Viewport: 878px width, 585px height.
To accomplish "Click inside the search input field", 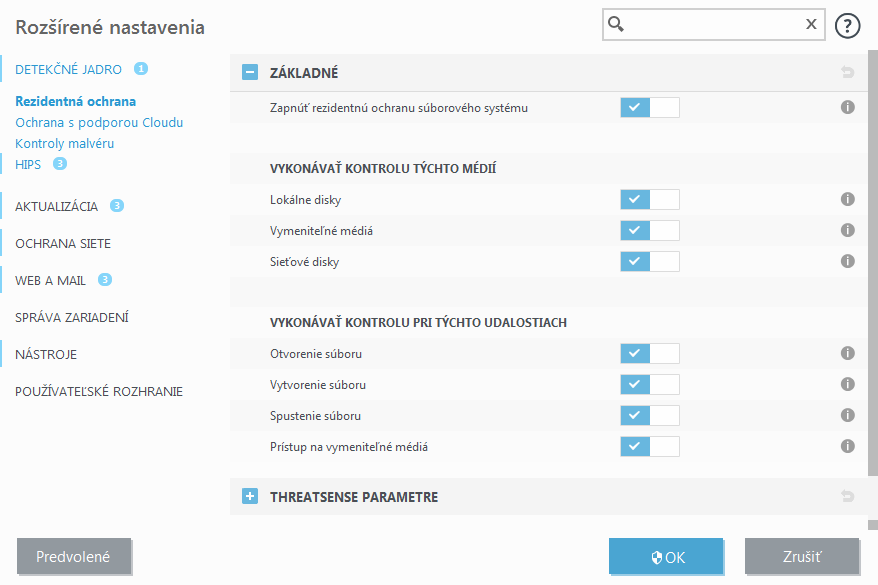I will pos(710,24).
